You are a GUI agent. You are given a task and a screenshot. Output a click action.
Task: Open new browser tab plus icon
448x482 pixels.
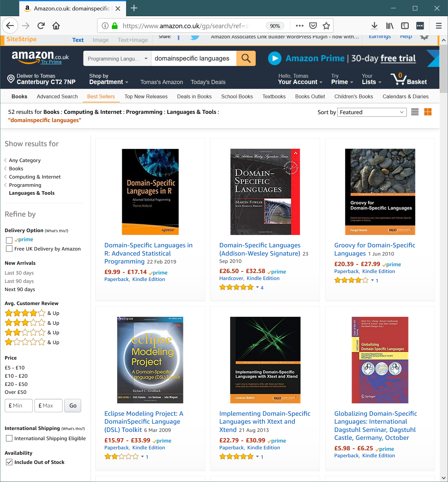coord(134,8)
